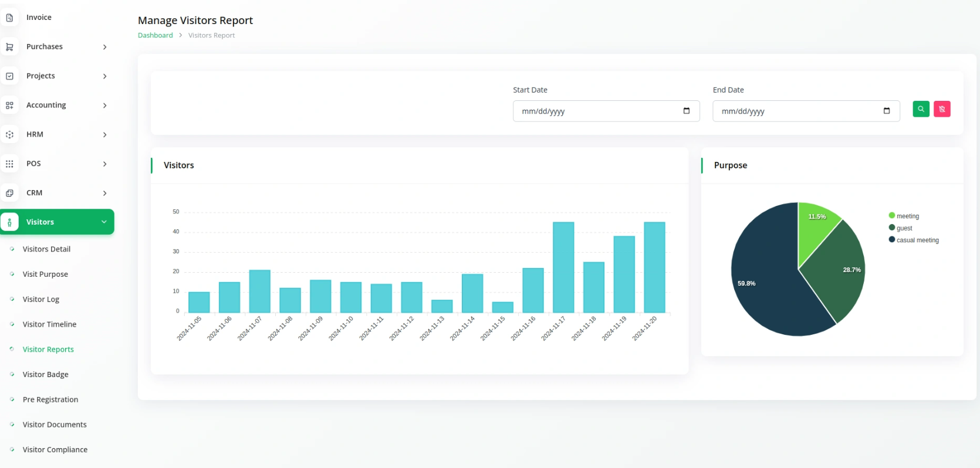
Task: Click bullet icon beside Visitors Detail
Action: (12, 249)
